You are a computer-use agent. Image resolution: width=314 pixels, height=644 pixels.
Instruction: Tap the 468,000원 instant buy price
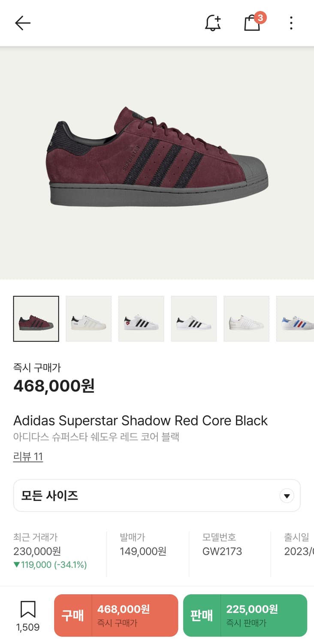(x=54, y=386)
